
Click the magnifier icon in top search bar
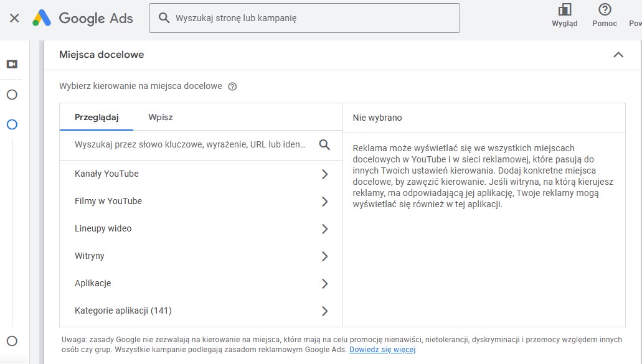(x=164, y=18)
